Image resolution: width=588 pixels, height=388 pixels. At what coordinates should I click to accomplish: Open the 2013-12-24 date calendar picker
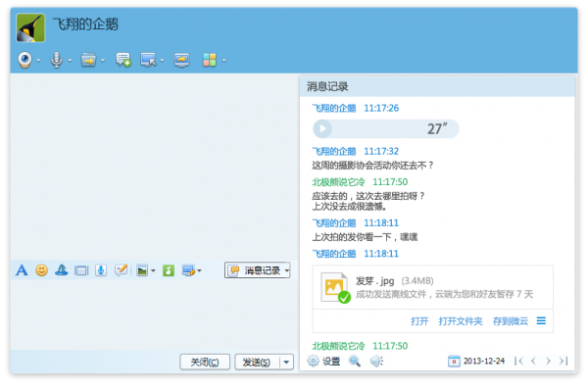tap(454, 361)
